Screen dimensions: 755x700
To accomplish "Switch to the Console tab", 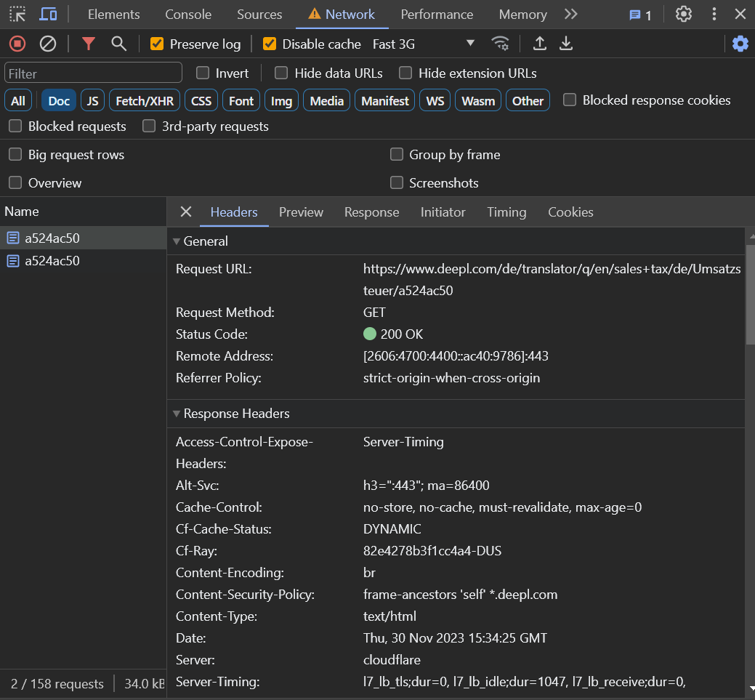I will [188, 15].
